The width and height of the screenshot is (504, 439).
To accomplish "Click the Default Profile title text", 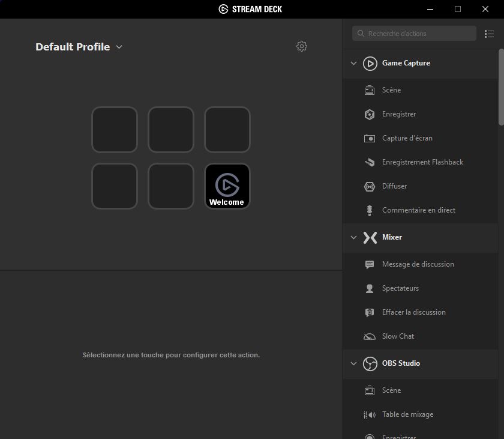I will 73,47.
